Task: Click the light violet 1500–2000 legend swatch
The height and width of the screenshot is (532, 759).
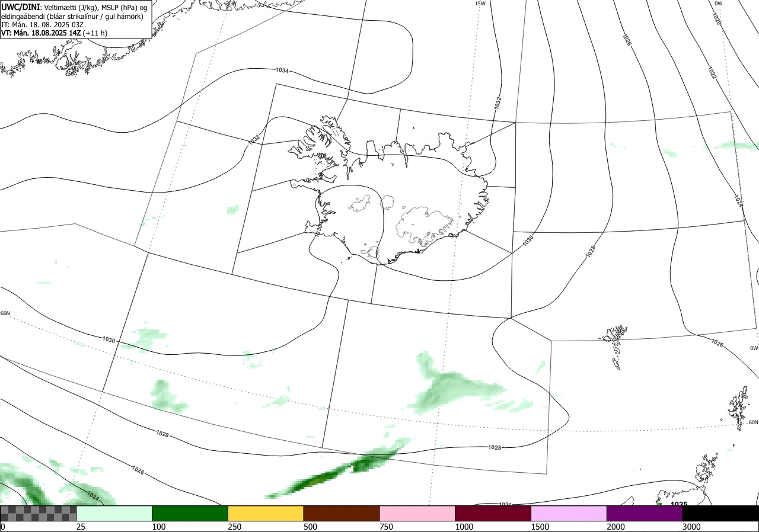Action: pyautogui.click(x=569, y=513)
